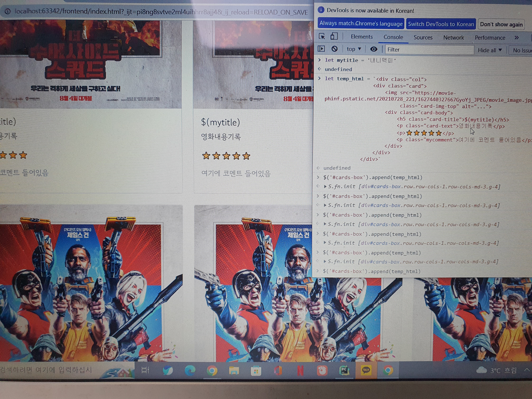Switch to the Elements tab
The width and height of the screenshot is (532, 399).
pyautogui.click(x=362, y=37)
